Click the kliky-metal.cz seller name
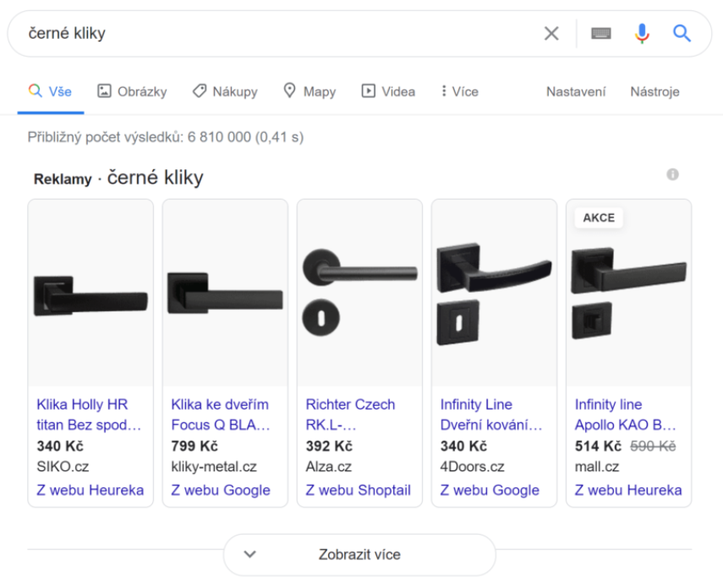This screenshot has height=588, width=723. (x=214, y=467)
